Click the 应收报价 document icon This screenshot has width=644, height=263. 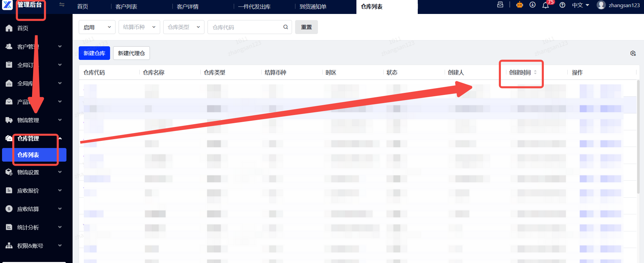click(x=9, y=191)
